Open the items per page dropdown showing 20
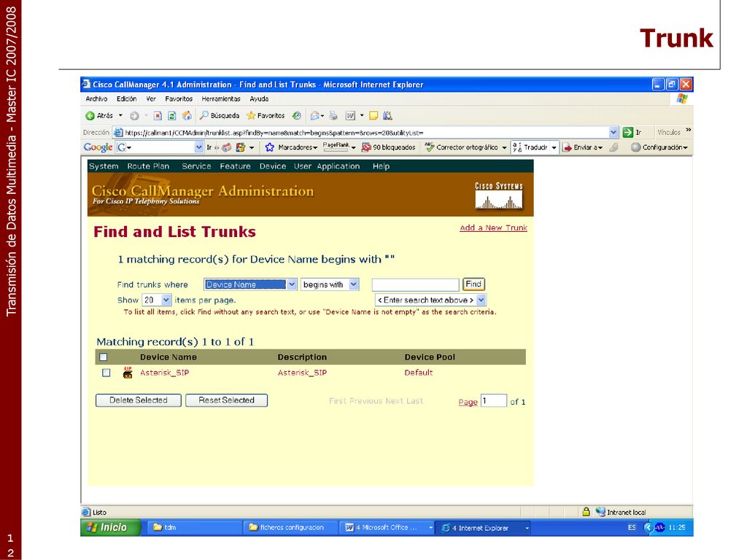The height and width of the screenshot is (560, 747). 166,300
